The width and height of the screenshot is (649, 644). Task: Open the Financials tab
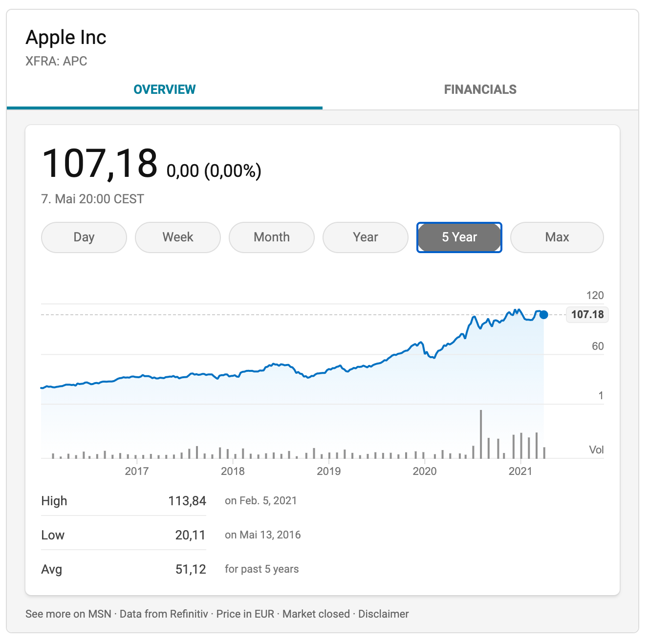coord(480,90)
